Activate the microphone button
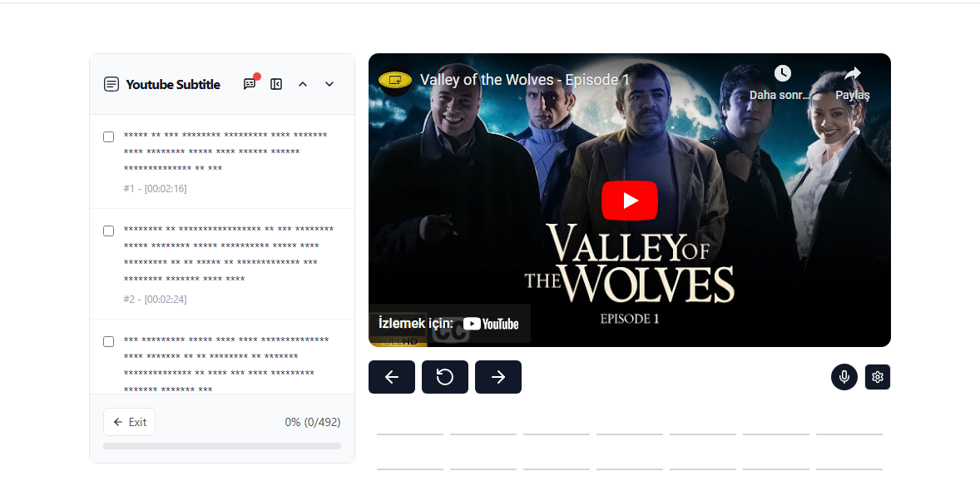980x496 pixels. click(844, 377)
